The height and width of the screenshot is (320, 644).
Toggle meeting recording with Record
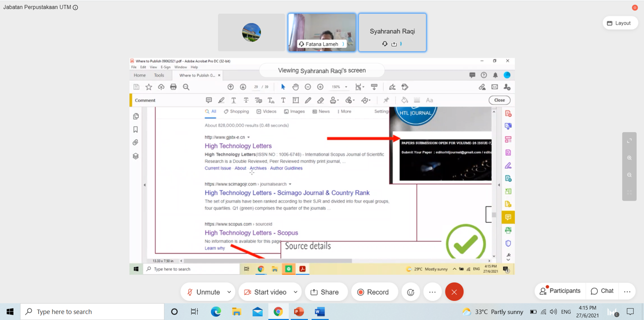(373, 292)
